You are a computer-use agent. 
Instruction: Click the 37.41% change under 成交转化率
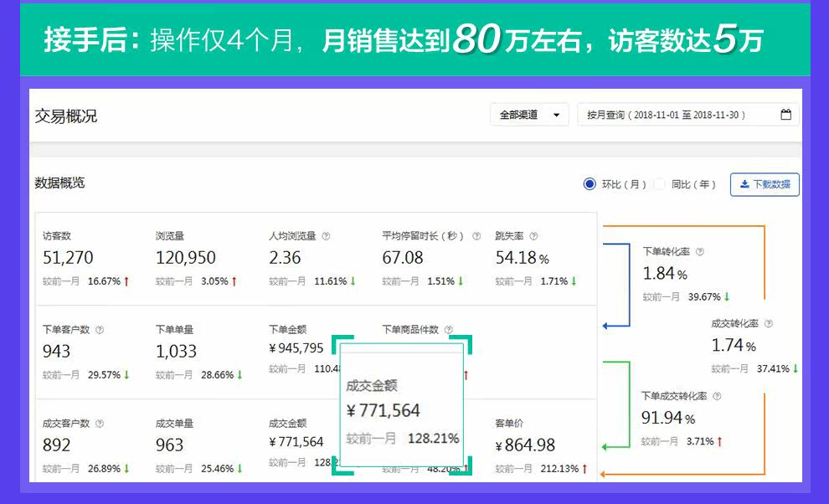pyautogui.click(x=773, y=368)
